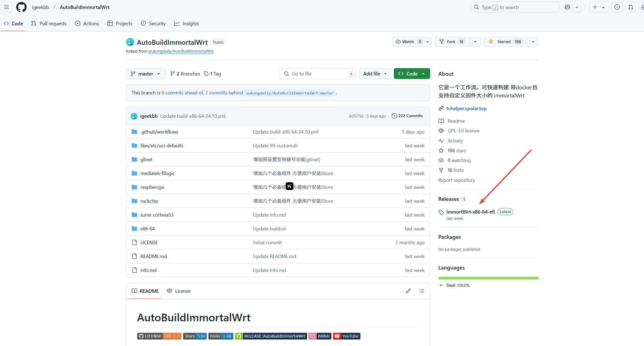
Task: Open the GitHub homepage logo
Action: click(x=21, y=7)
